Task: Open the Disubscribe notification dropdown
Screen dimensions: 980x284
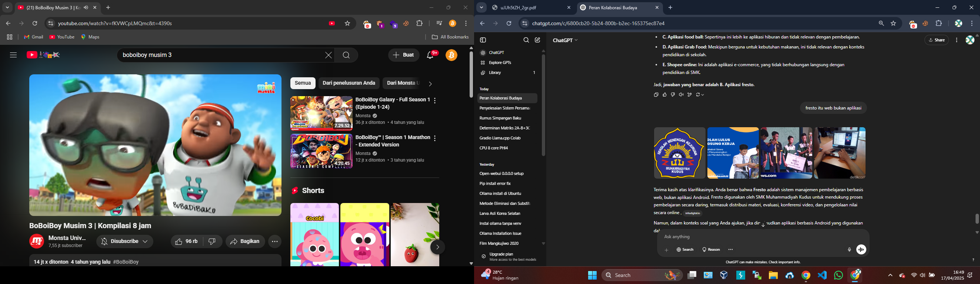Action: (x=125, y=241)
